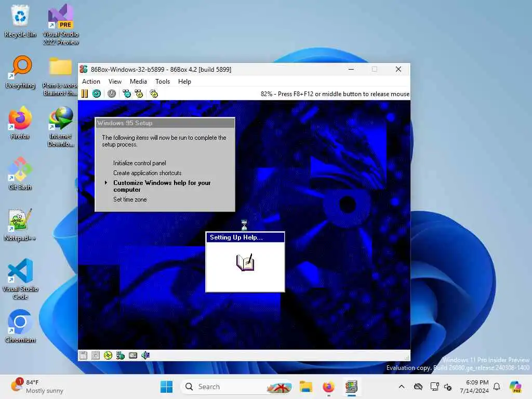Click the gray ACPI power button icon
This screenshot has height=399, width=532.
point(112,94)
